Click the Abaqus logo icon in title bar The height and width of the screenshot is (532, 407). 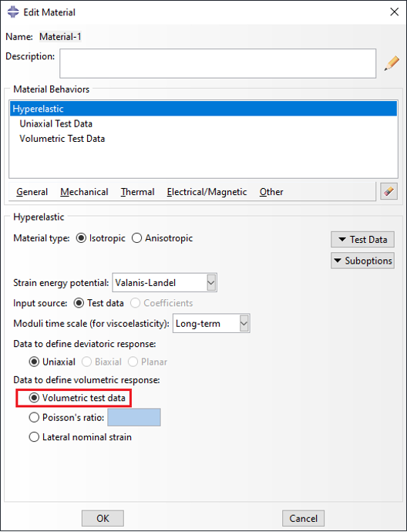(x=13, y=12)
